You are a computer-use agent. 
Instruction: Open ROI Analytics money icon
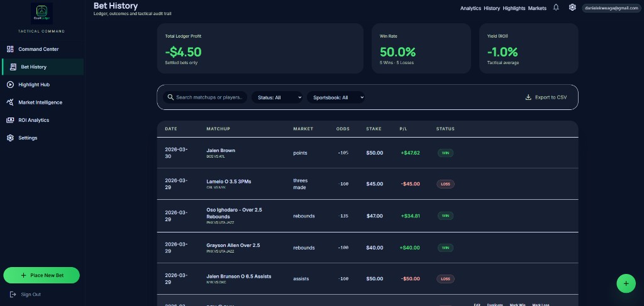point(10,120)
